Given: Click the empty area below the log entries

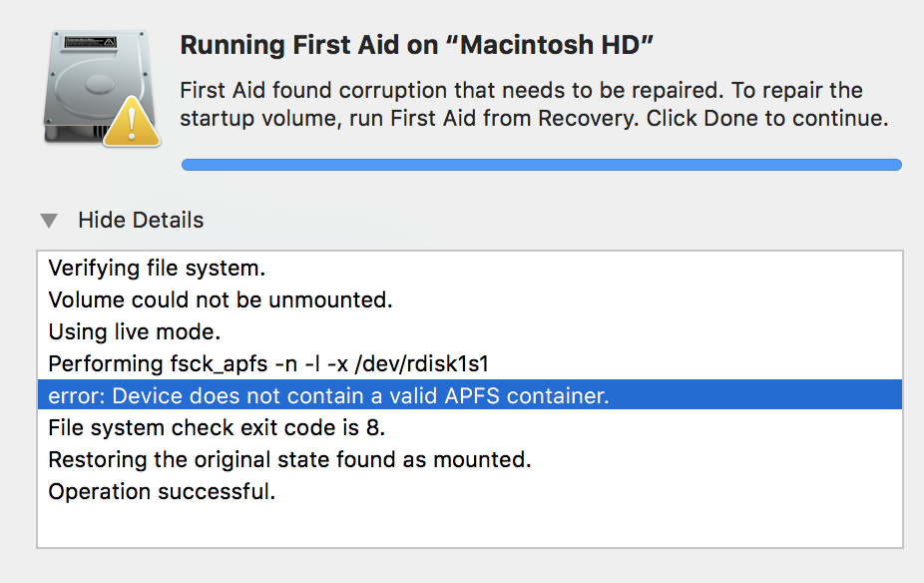Looking at the screenshot, I should tap(470, 526).
